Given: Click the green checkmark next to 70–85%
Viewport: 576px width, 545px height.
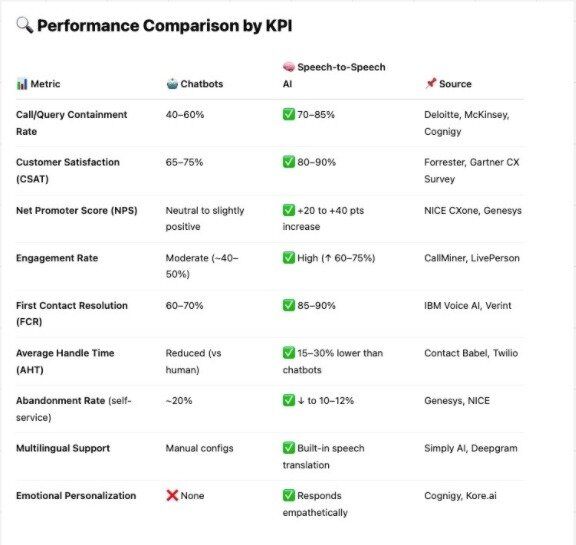Looking at the screenshot, I should click(x=289, y=114).
